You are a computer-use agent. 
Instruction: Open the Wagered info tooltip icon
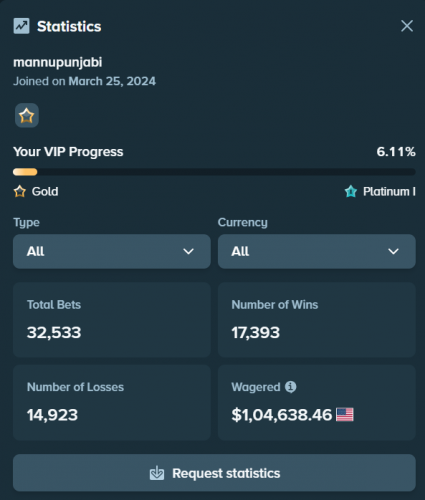[x=290, y=387]
